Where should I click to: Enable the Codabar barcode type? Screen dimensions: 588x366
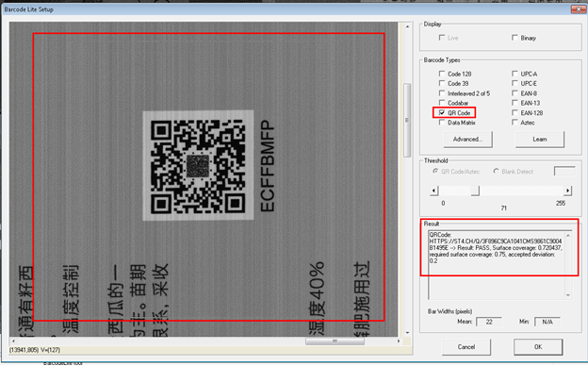tap(442, 103)
